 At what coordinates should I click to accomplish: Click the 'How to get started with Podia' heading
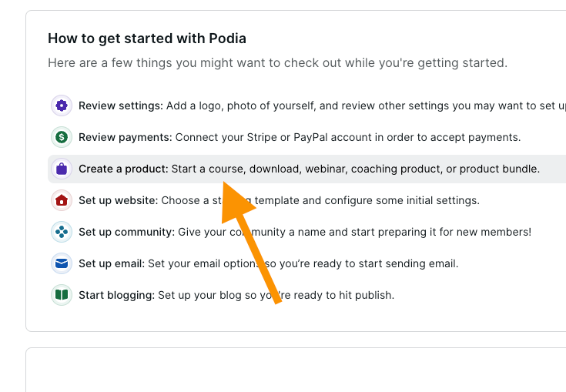147,39
